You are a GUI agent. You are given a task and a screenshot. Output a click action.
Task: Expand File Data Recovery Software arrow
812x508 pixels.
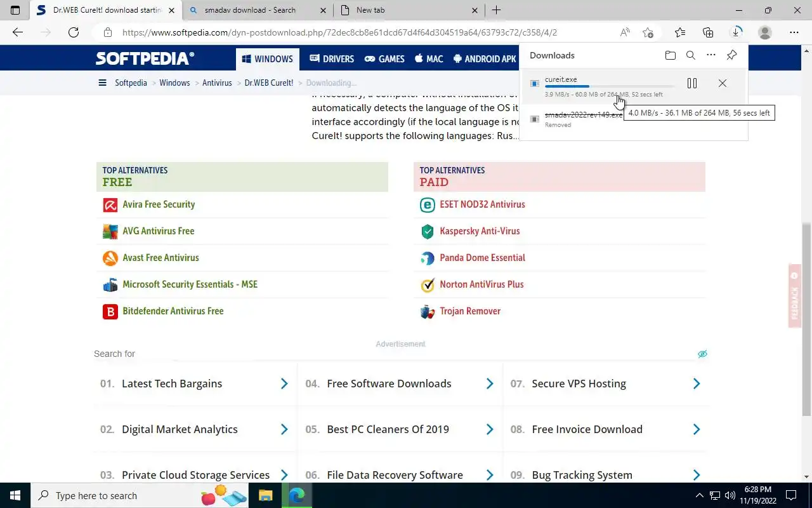(490, 475)
